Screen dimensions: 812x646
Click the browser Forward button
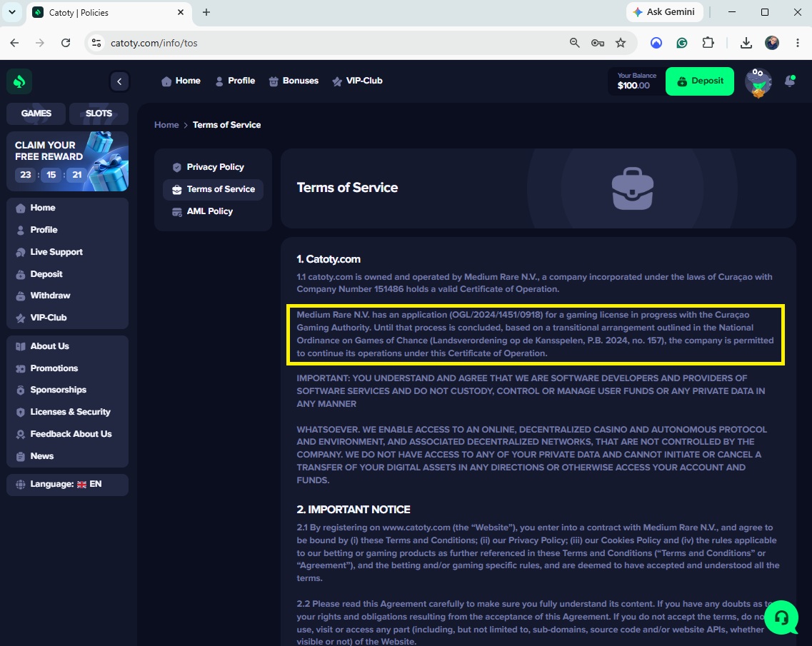coord(40,43)
